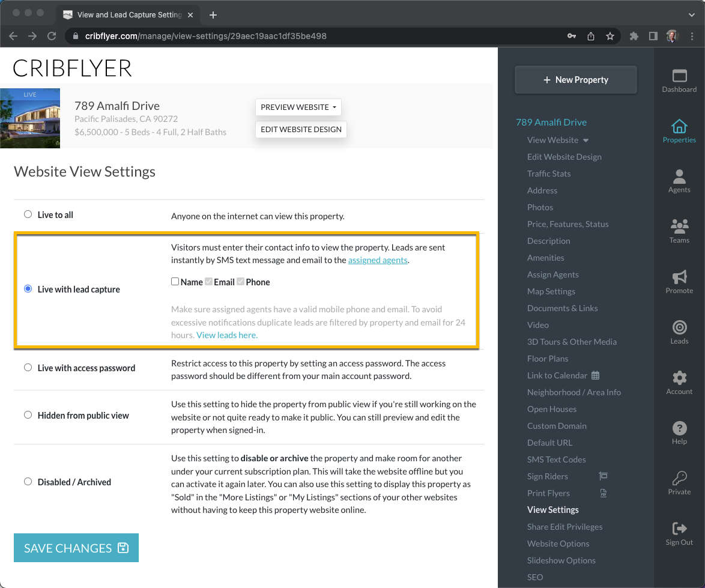
Task: Open the Dashboard icon in sidebar
Action: click(679, 76)
